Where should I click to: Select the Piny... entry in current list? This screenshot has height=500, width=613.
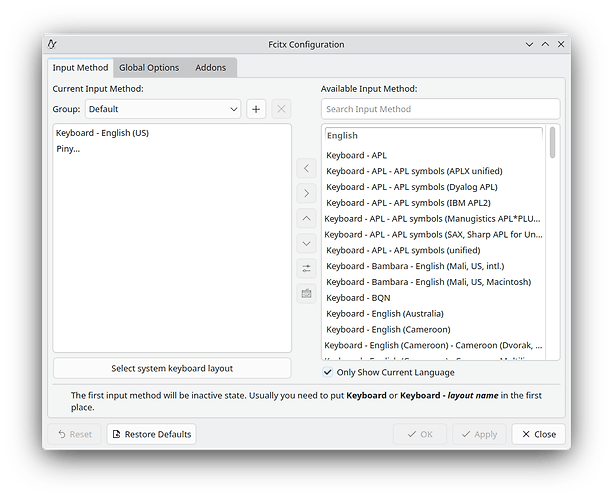click(x=172, y=149)
